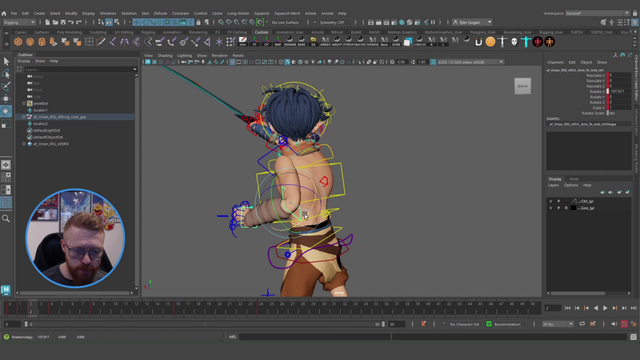The height and width of the screenshot is (360, 640).
Task: Toggle the R display type of Geo_lyr
Action: coord(566,208)
